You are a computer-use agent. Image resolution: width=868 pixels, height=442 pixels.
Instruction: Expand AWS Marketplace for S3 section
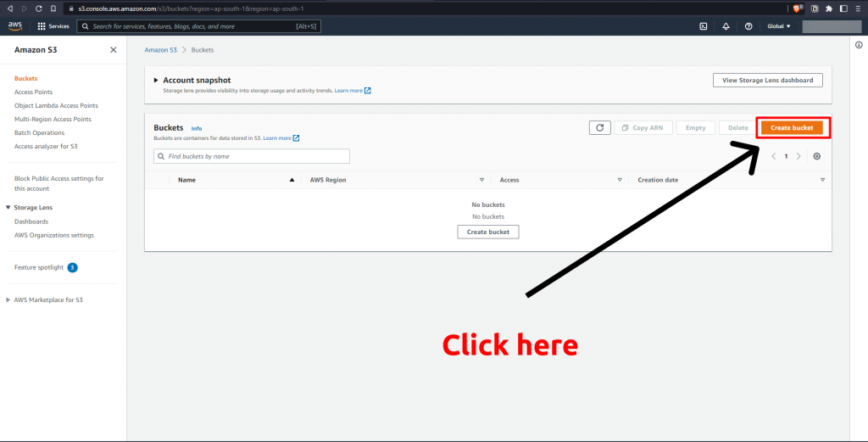click(8, 299)
